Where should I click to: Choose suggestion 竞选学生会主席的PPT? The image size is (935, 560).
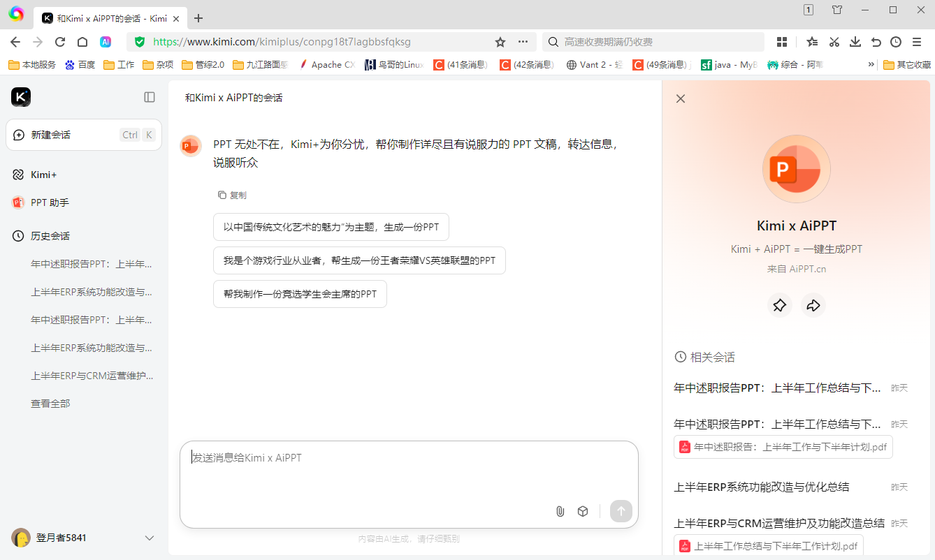tap(300, 294)
